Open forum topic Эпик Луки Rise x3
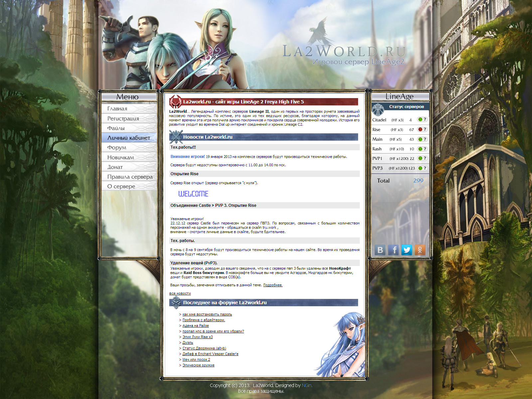 pyautogui.click(x=198, y=337)
